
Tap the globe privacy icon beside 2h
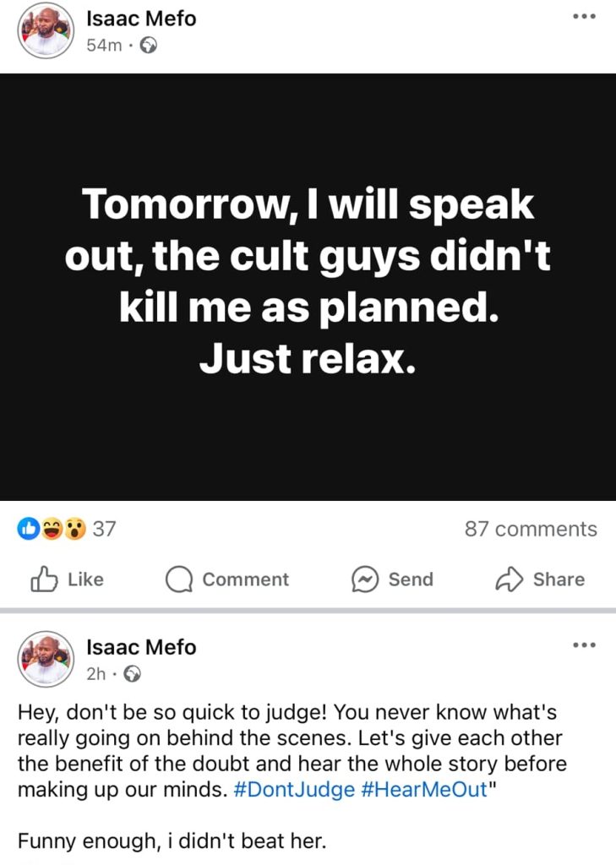132,674
